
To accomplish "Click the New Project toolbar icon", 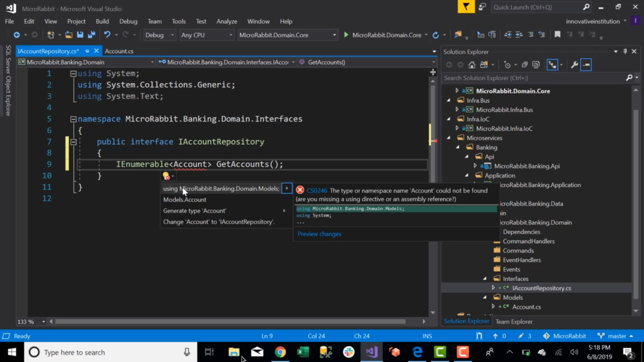I will pyautogui.click(x=50, y=35).
